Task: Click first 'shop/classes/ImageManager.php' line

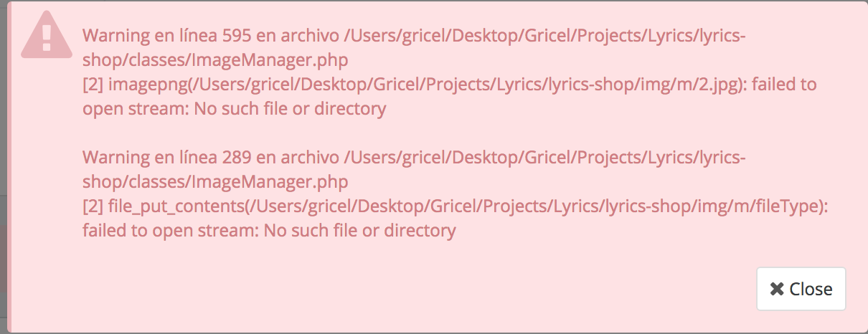Action: coord(215,60)
